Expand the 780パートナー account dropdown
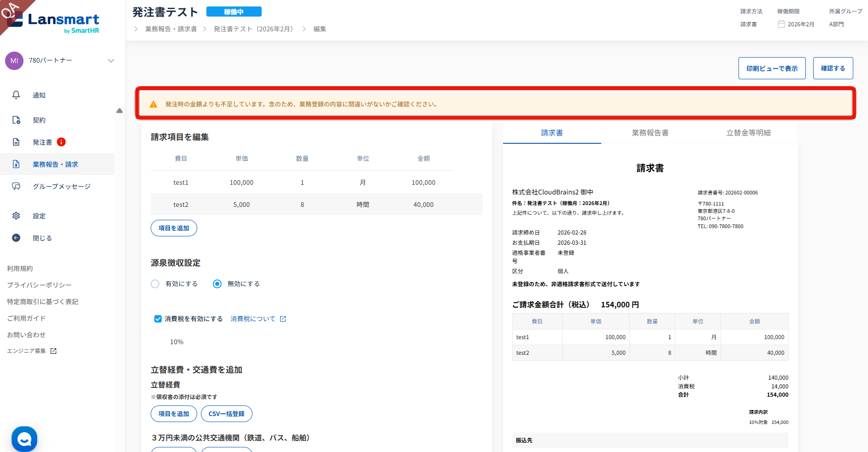Screen dimensions: 868x452 pos(111,61)
